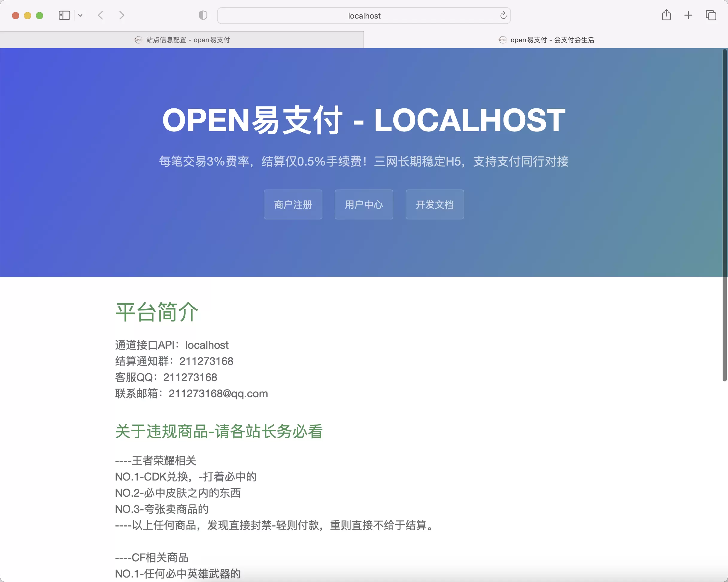Click the NO.1-CDK兑换 line
This screenshot has height=582, width=728.
tap(186, 477)
